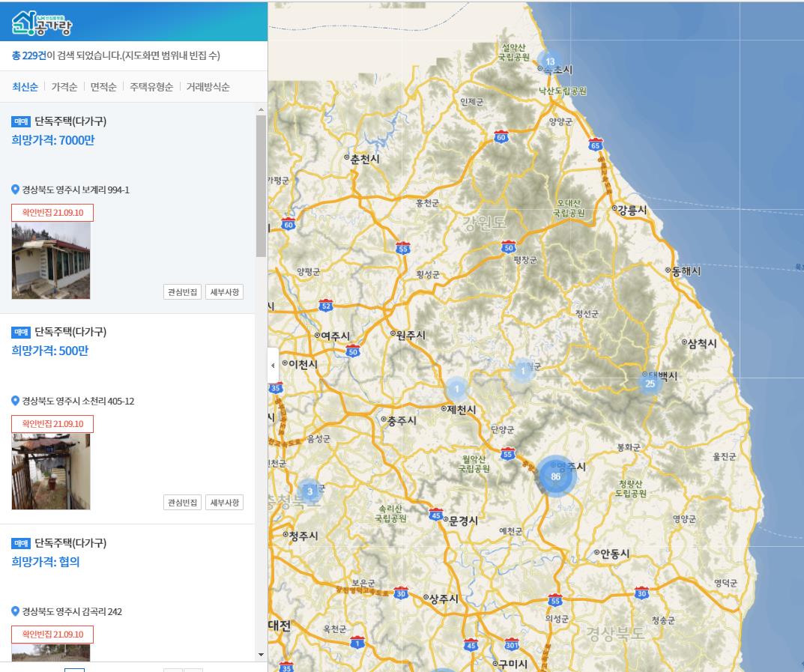
Task: Click the 단독주택(다가구) title of the 7000만 listing
Action: (70, 121)
